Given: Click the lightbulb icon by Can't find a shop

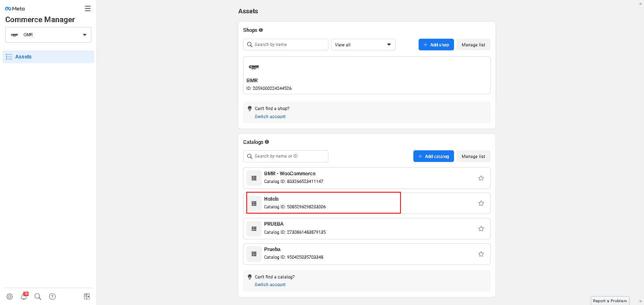Looking at the screenshot, I should (x=250, y=108).
